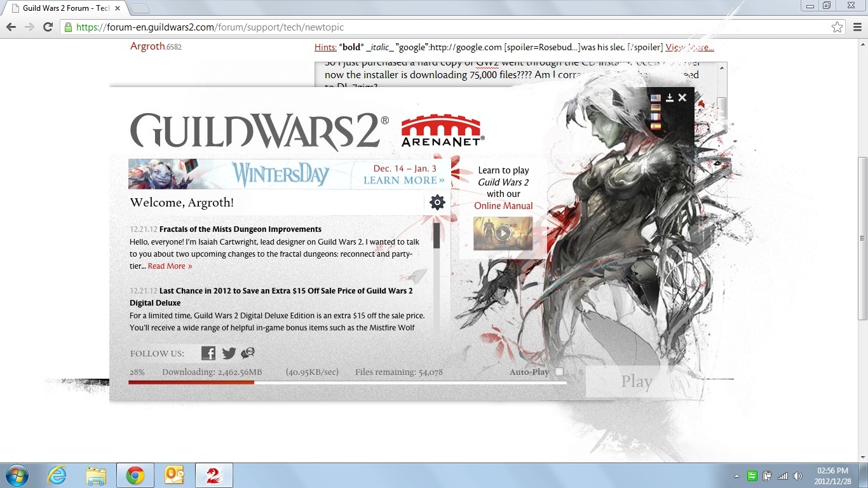Image resolution: width=868 pixels, height=488 pixels.
Task: Click Chrome forward arrow
Action: point(29,27)
